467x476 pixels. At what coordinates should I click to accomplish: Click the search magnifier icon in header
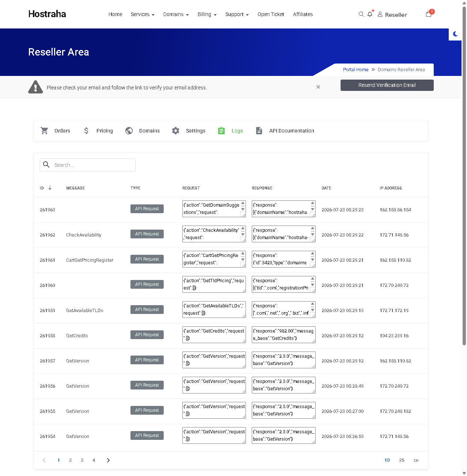pos(361,14)
